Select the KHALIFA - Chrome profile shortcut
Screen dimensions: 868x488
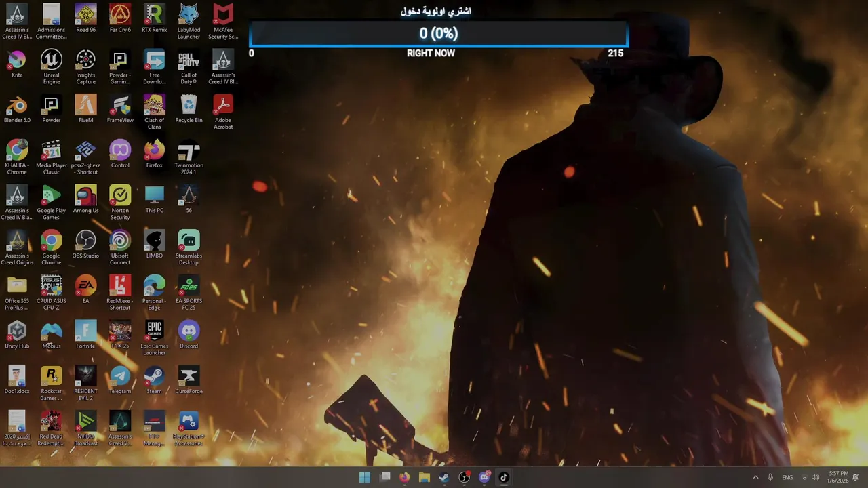(17, 157)
